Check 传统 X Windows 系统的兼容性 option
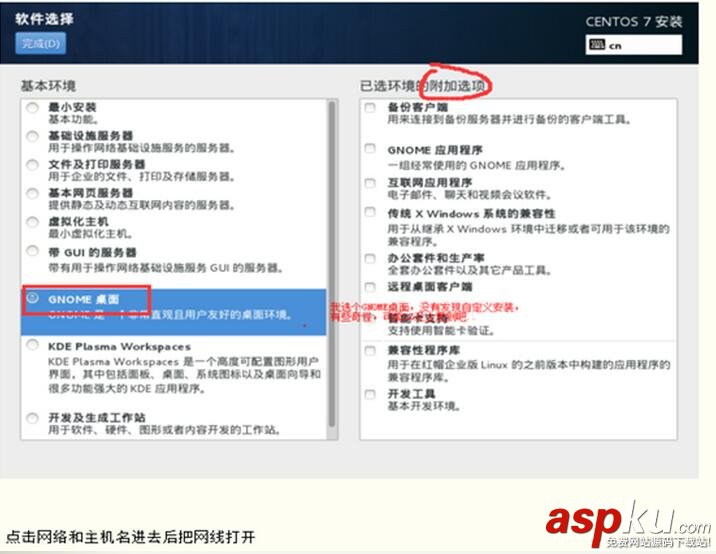The image size is (716, 554). [370, 212]
